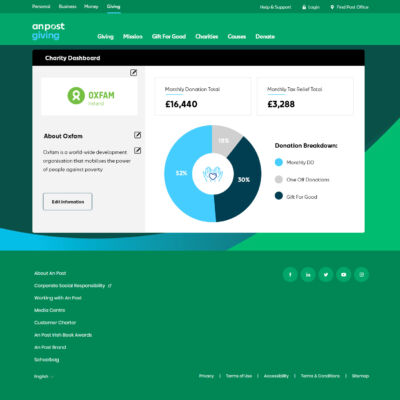400x400 pixels.
Task: Open the Working with An Post link
Action: [58, 298]
